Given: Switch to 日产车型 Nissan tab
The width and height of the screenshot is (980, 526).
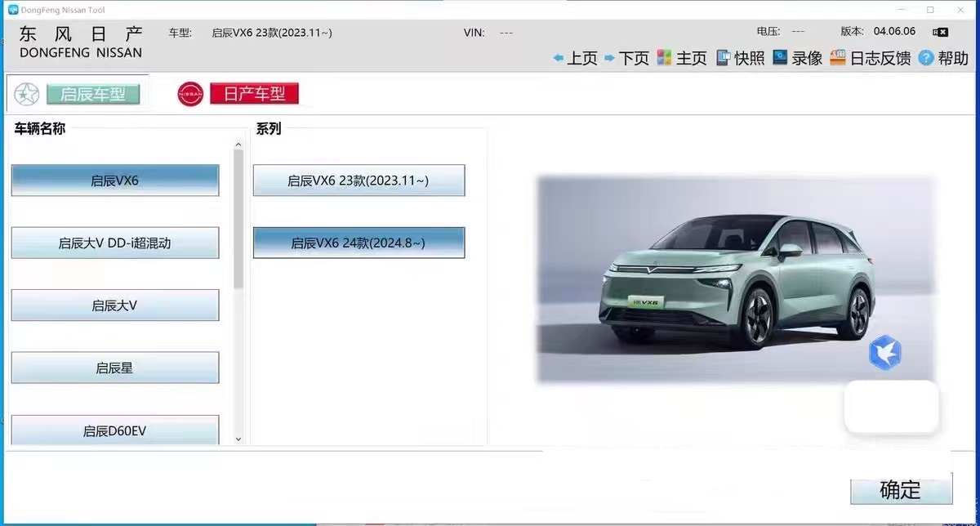Looking at the screenshot, I should pyautogui.click(x=254, y=94).
